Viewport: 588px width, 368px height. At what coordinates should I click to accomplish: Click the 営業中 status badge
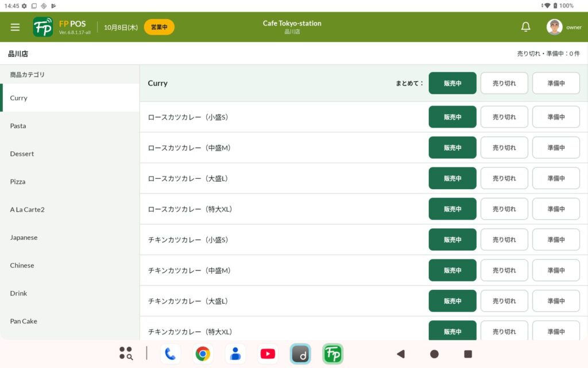click(x=159, y=27)
